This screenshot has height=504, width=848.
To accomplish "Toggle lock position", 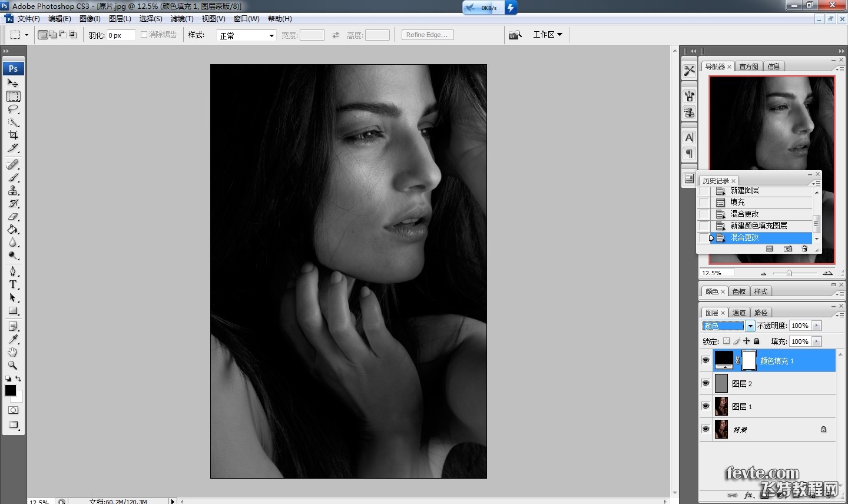I will [x=746, y=341].
